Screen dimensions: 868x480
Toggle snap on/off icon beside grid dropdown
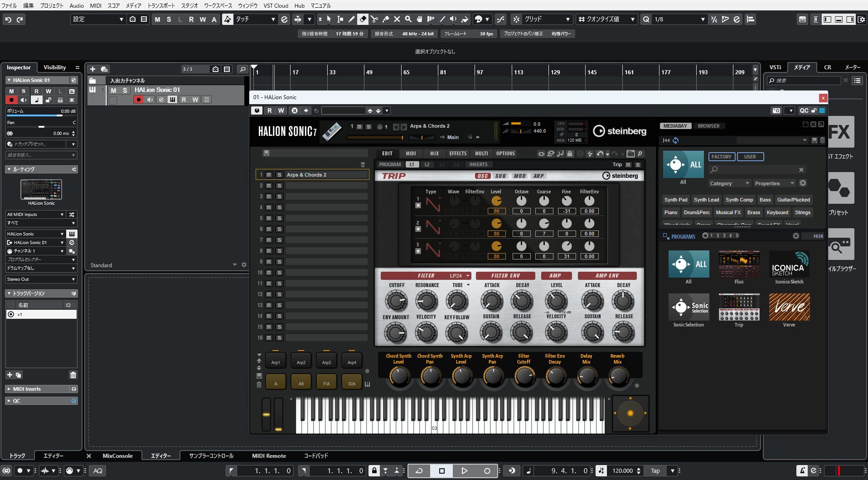coord(516,19)
